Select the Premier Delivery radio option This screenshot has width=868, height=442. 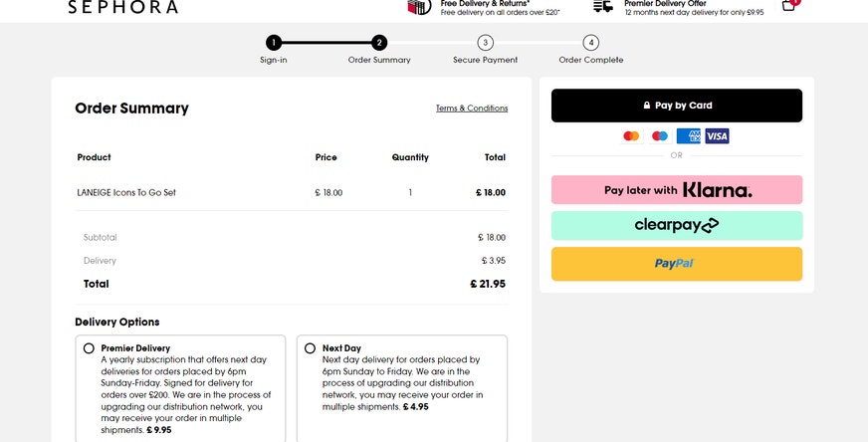pyautogui.click(x=89, y=348)
